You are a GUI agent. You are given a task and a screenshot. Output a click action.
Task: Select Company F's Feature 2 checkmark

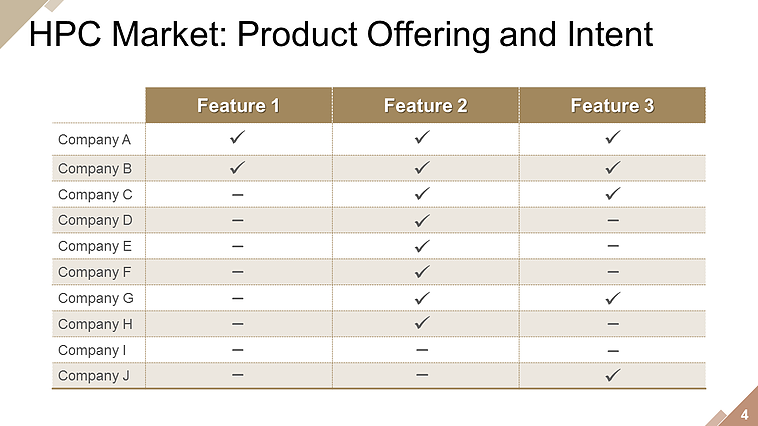424,271
